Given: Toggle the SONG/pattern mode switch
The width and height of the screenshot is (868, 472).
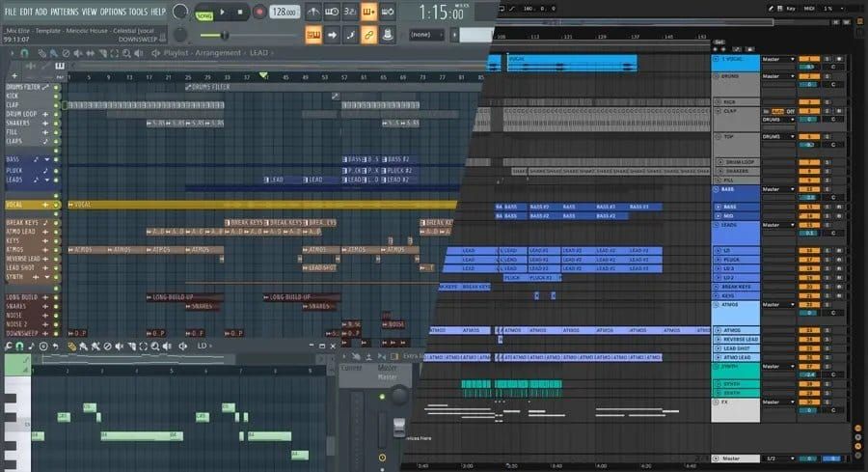Looking at the screenshot, I should pos(204,16).
